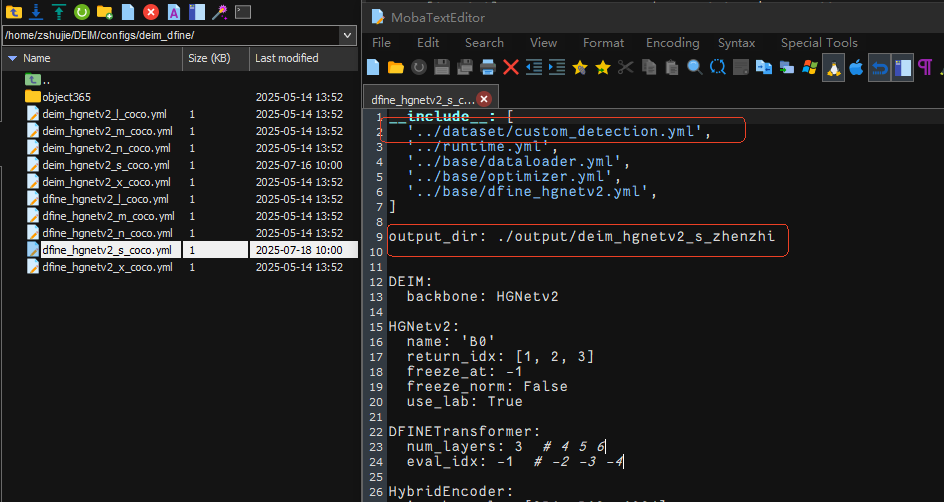Image resolution: width=944 pixels, height=502 pixels.
Task: Paste from clipboard
Action: [x=672, y=67]
